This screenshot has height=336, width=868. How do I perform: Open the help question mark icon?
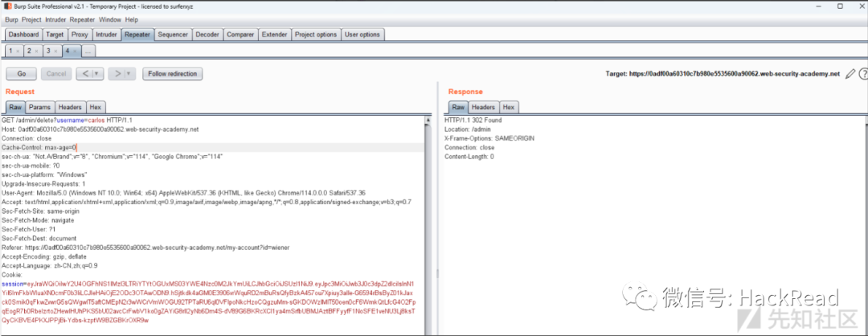(x=862, y=74)
